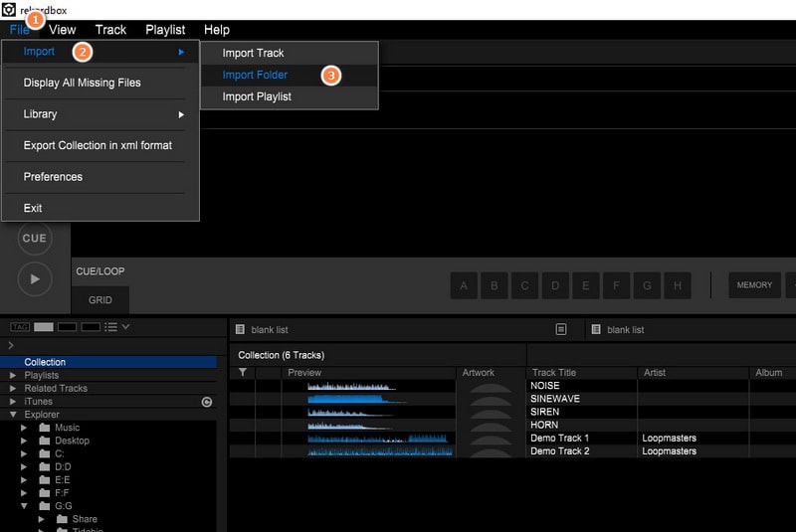
Task: Trigger hot cue C pad
Action: (x=525, y=285)
